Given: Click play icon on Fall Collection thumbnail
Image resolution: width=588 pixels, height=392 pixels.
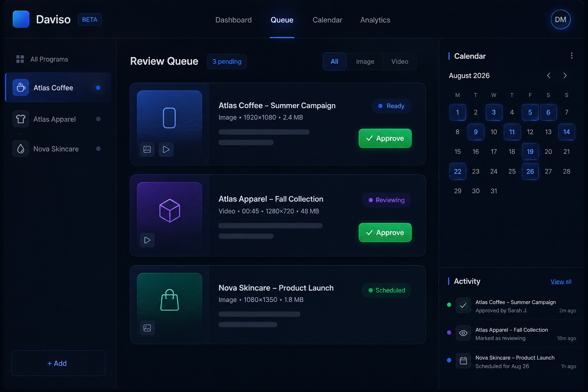Looking at the screenshot, I should pos(147,240).
